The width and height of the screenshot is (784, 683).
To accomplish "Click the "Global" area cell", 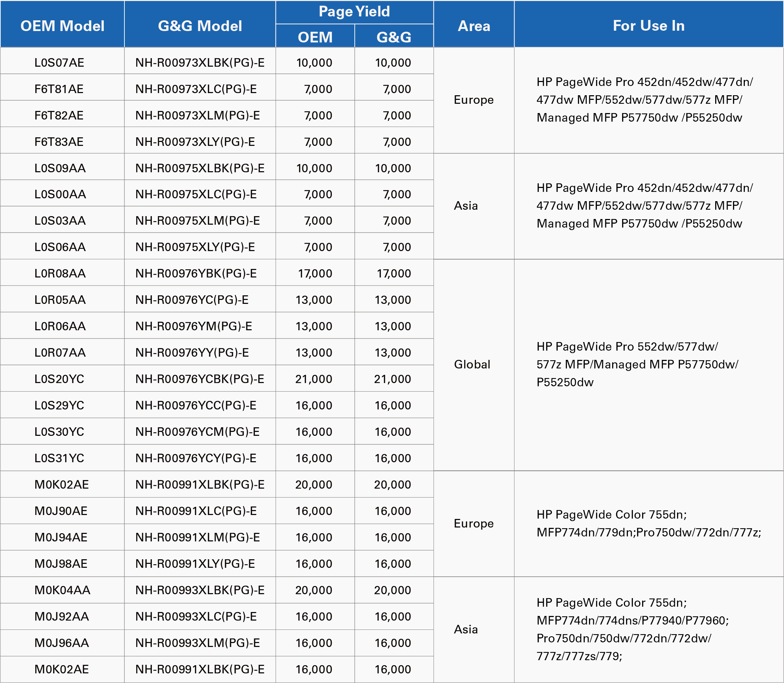I will 474,365.
